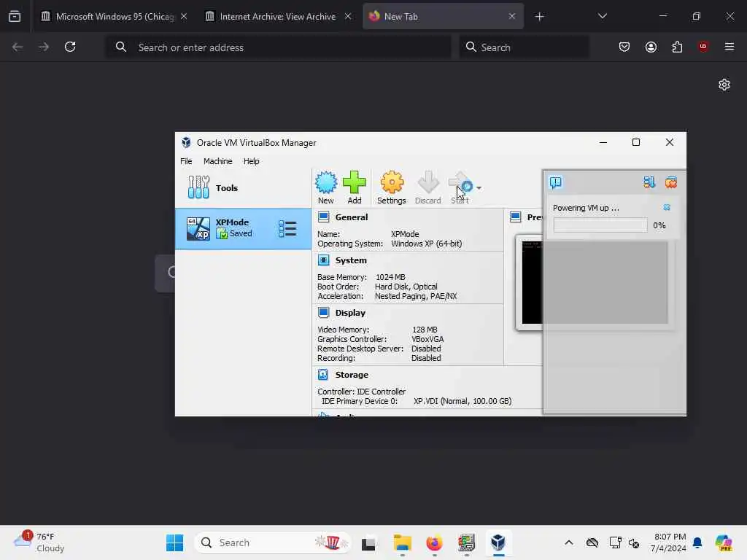The width and height of the screenshot is (747, 560).
Task: Open New Tab personalize gear icon
Action: click(724, 85)
